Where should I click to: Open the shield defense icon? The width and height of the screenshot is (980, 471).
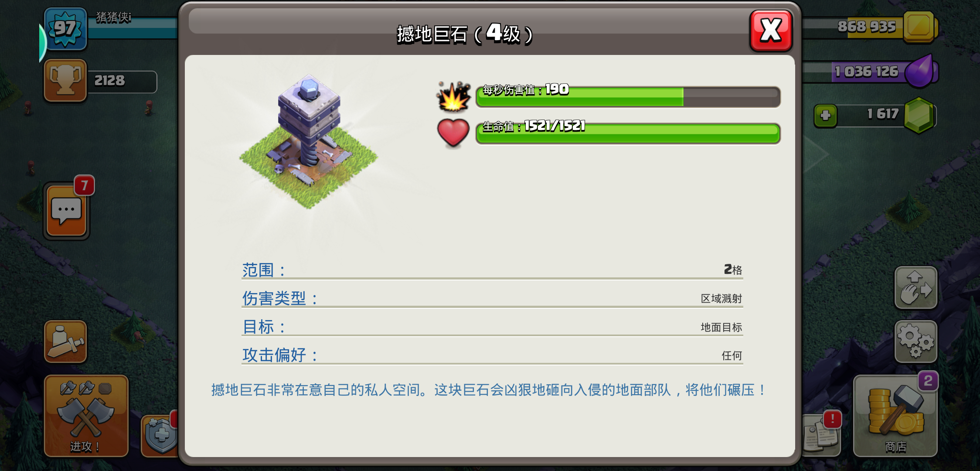point(160,435)
